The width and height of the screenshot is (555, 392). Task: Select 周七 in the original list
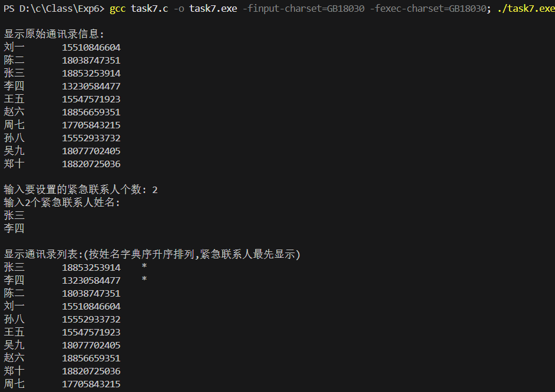point(14,125)
